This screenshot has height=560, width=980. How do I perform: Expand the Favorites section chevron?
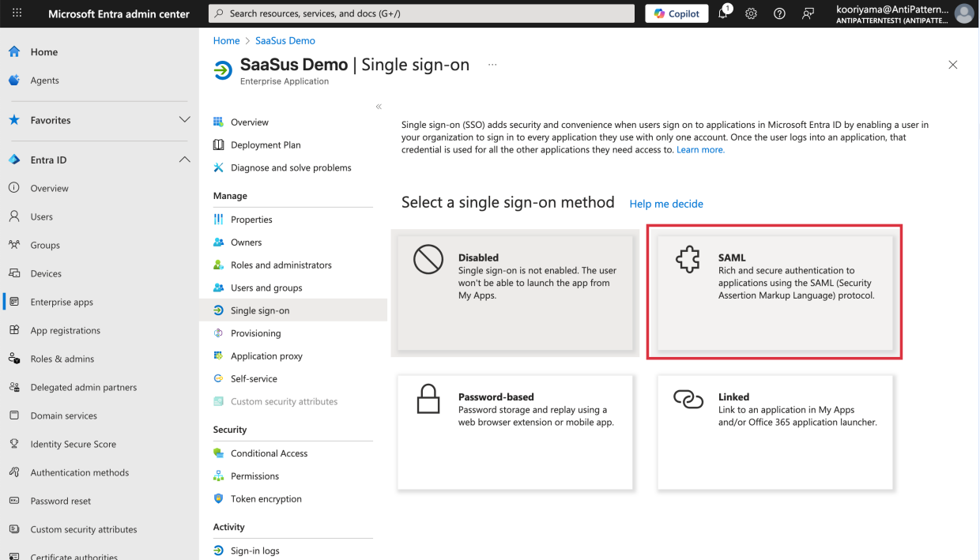(x=184, y=120)
